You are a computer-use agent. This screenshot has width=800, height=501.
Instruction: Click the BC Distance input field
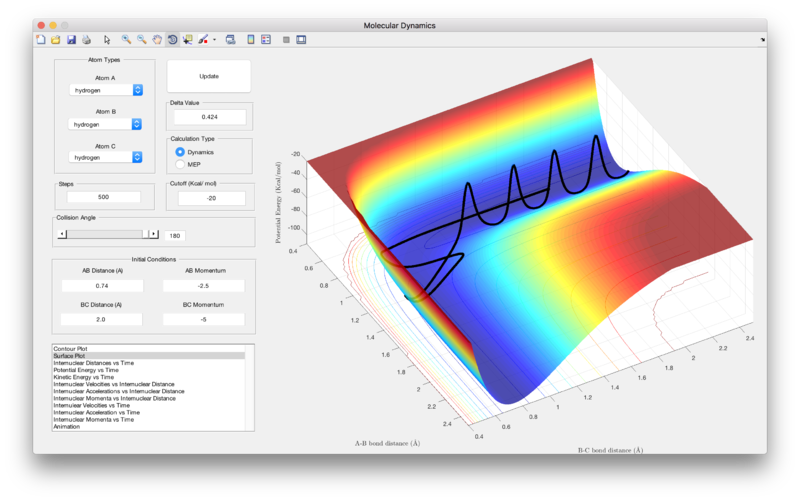101,319
